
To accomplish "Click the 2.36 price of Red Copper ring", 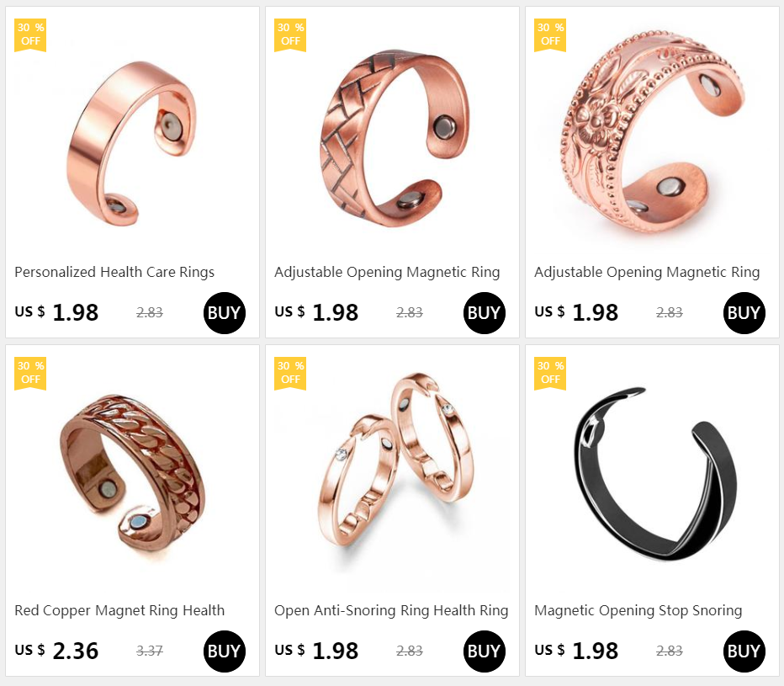I will coord(76,651).
